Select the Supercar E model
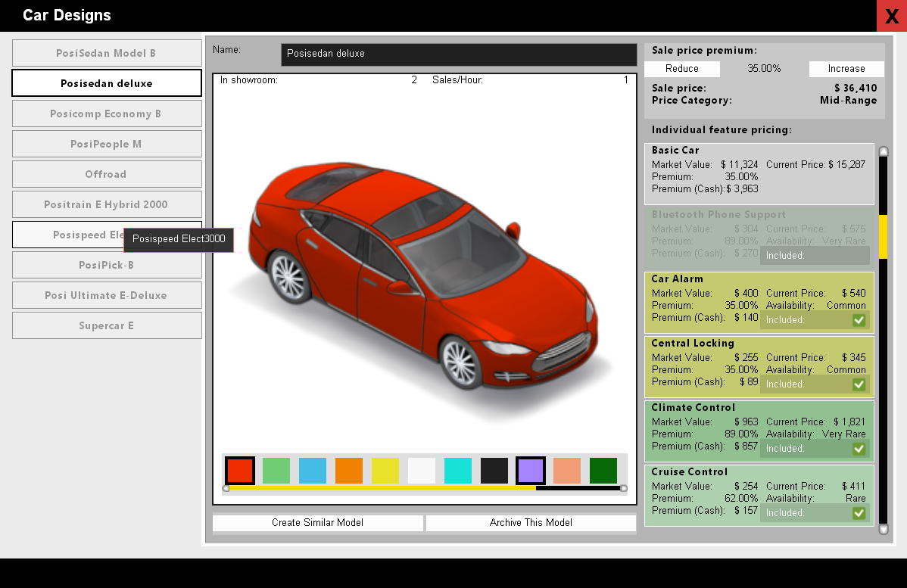 pos(106,325)
